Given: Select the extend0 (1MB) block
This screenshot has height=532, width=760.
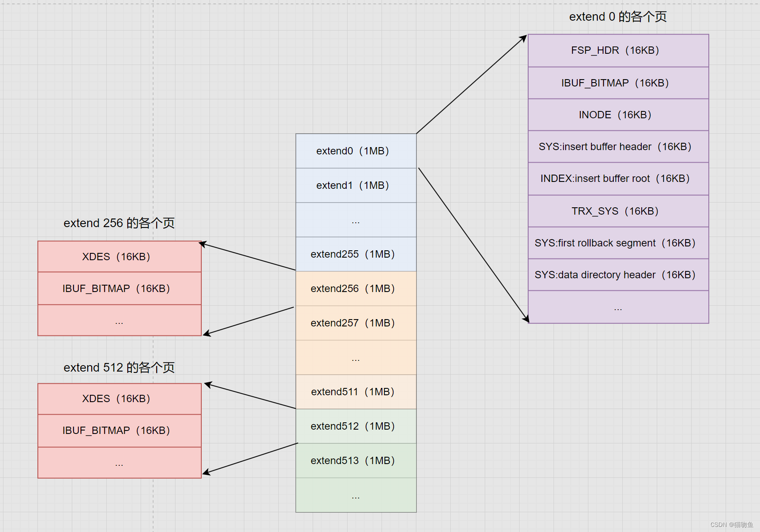Looking at the screenshot, I should pyautogui.click(x=356, y=151).
